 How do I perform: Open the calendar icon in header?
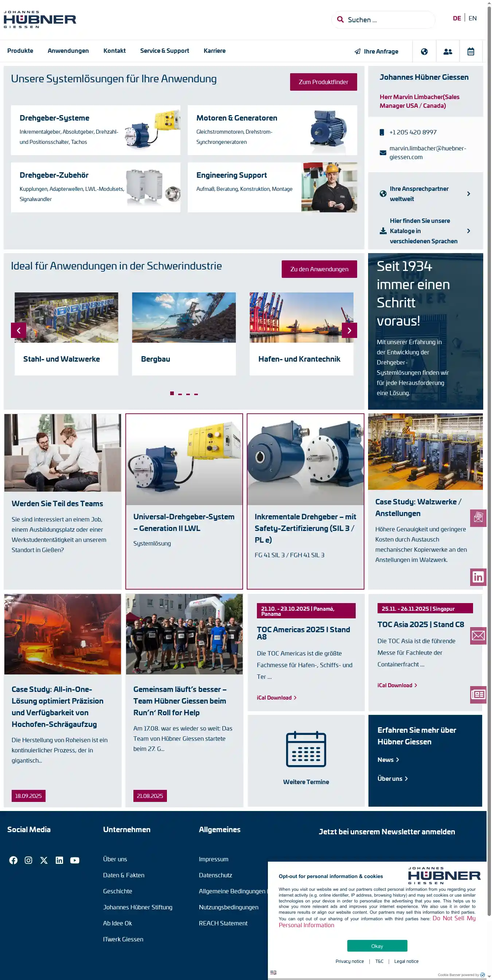click(x=470, y=51)
